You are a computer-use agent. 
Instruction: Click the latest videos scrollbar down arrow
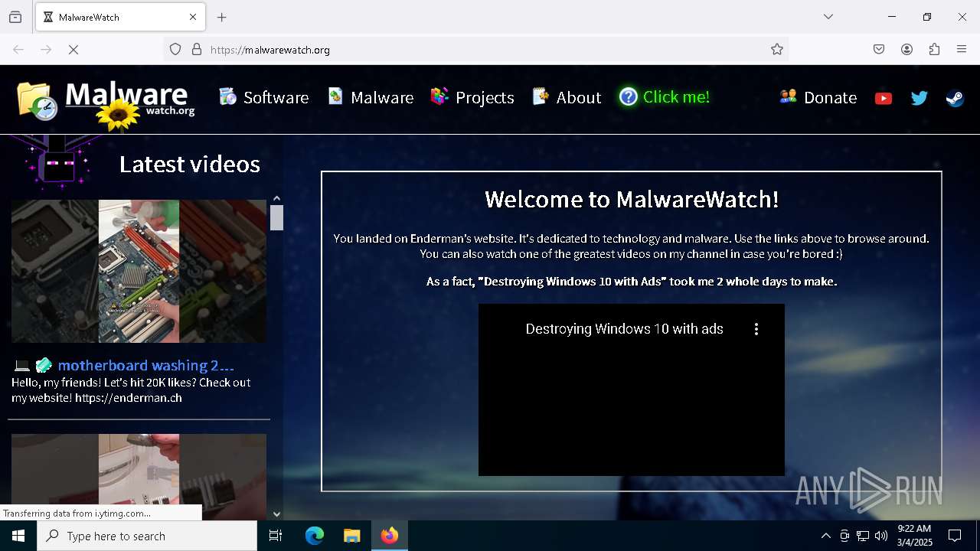pyautogui.click(x=277, y=514)
